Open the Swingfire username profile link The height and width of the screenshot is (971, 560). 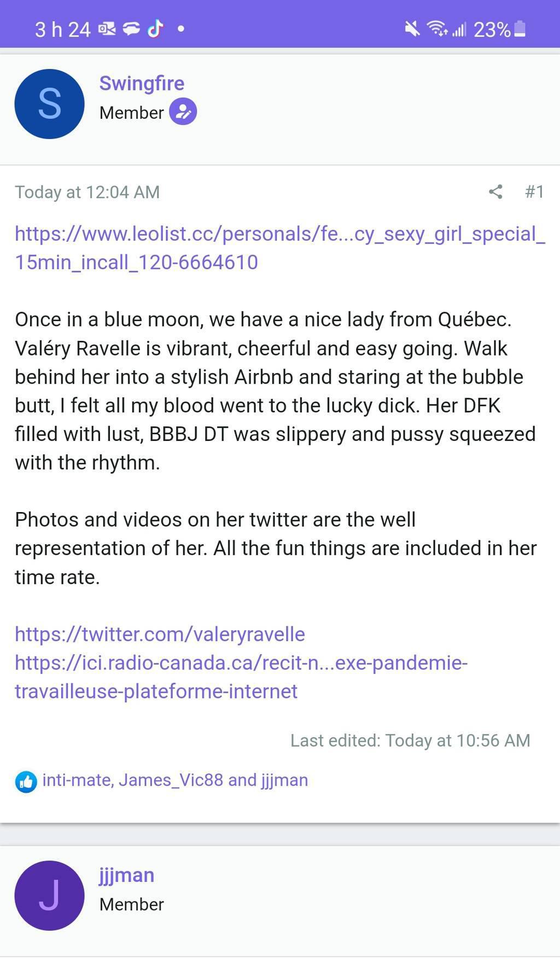(x=142, y=83)
